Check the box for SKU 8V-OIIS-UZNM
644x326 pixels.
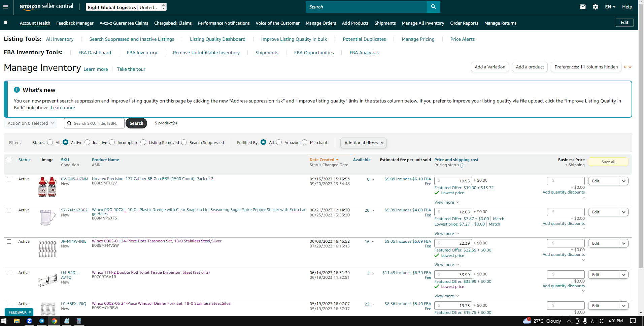point(9,179)
